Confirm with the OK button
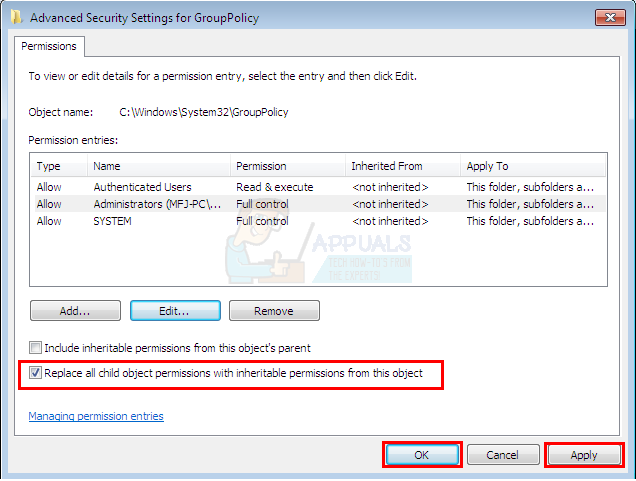This screenshot has height=481, width=636. 421,455
